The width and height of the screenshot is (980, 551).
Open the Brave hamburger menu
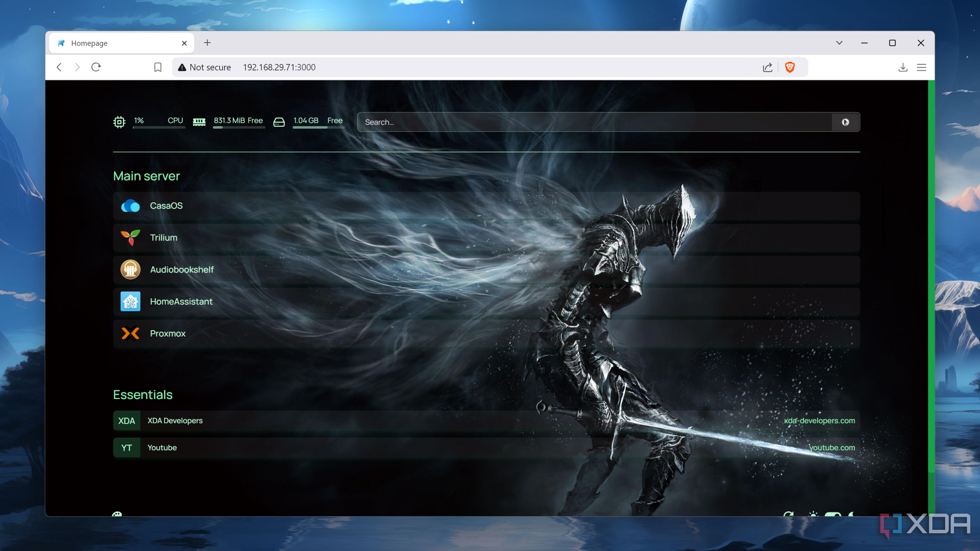pos(921,67)
